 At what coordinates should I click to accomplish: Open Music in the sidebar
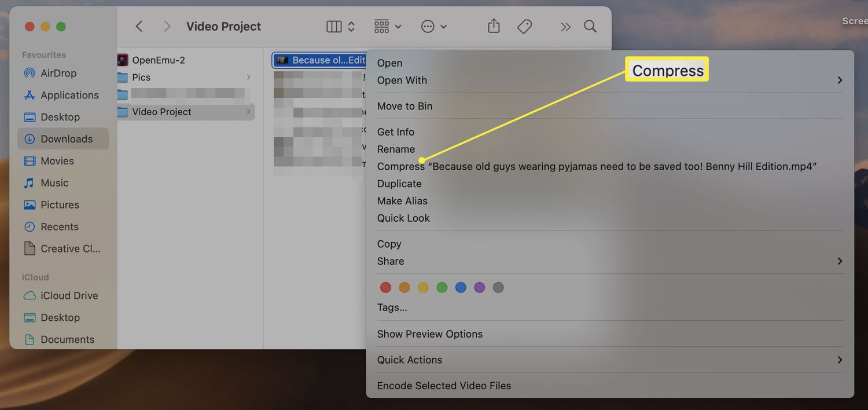coord(54,183)
